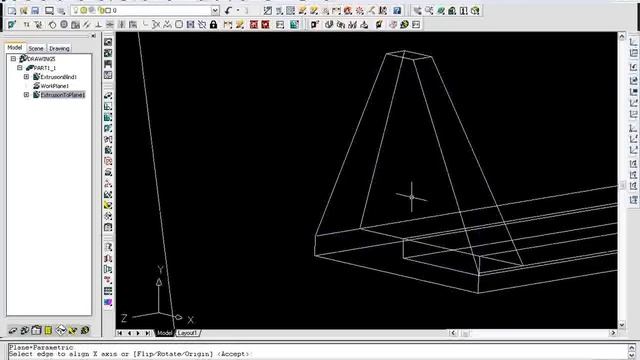Image resolution: width=640 pixels, height=360 pixels.
Task: Collapse the PART1_1 tree node
Action: [x=20, y=68]
